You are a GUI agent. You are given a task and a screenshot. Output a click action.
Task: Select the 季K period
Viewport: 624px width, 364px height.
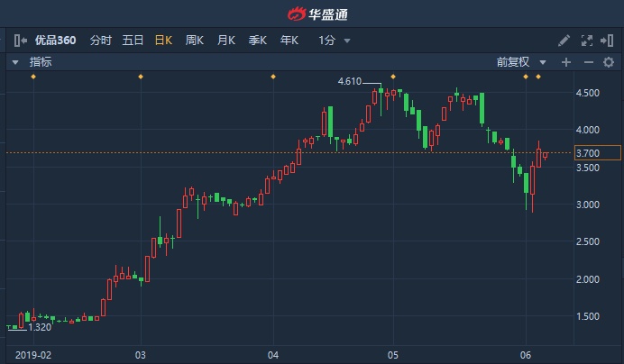pyautogui.click(x=258, y=41)
